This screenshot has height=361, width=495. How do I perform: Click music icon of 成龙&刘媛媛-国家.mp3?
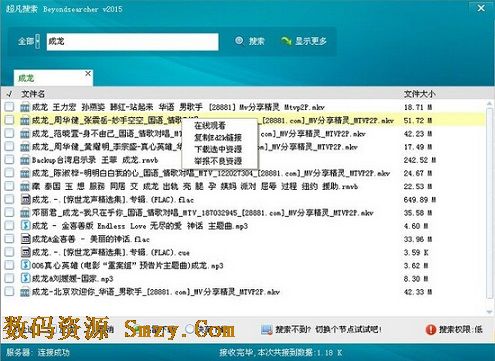[x=25, y=278]
